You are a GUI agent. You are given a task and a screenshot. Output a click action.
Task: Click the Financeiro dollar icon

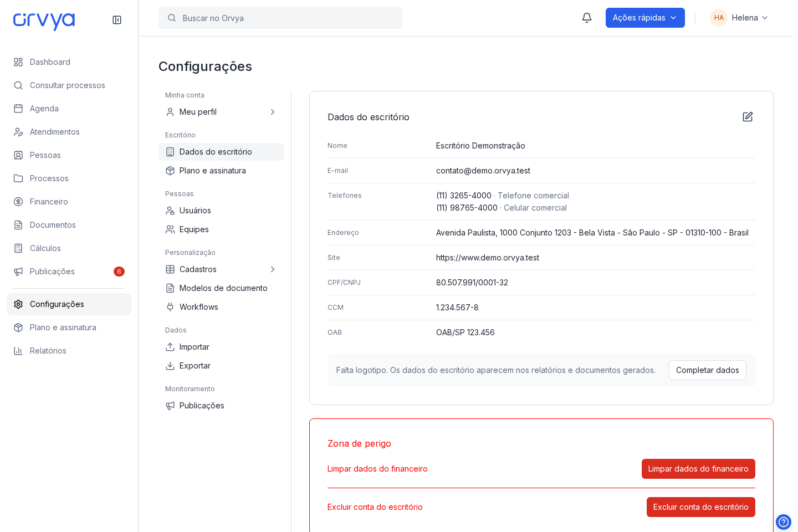point(18,202)
